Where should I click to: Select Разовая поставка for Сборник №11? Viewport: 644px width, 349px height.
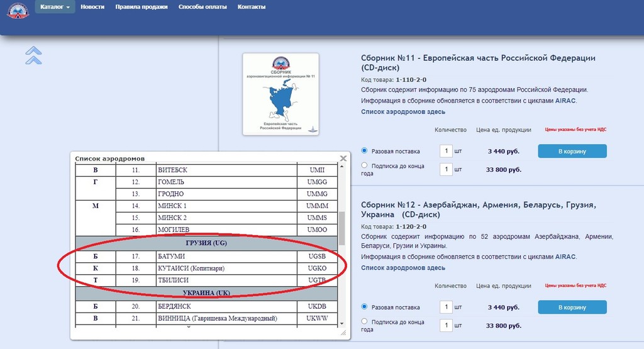364,151
